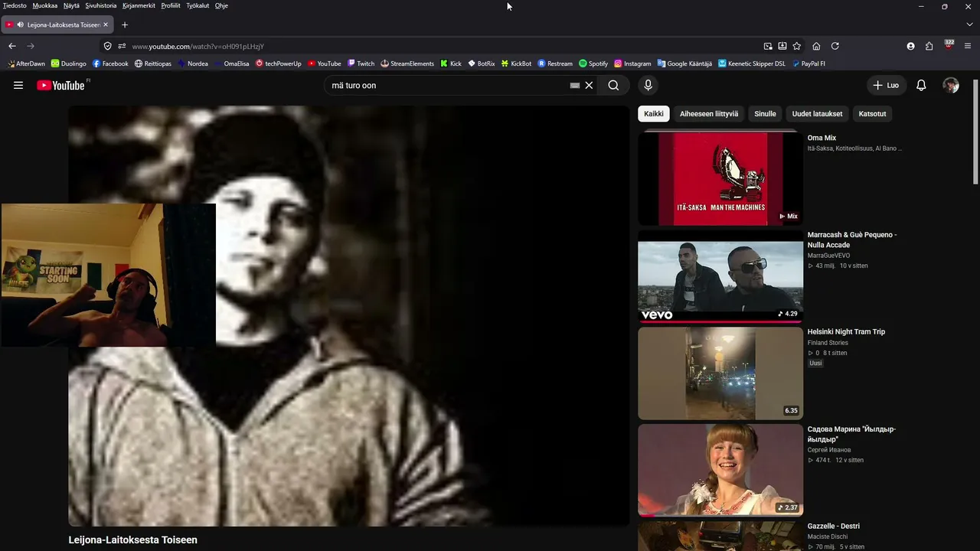List all tabs with chevron
Viewport: 980px width, 551px height.
(969, 24)
